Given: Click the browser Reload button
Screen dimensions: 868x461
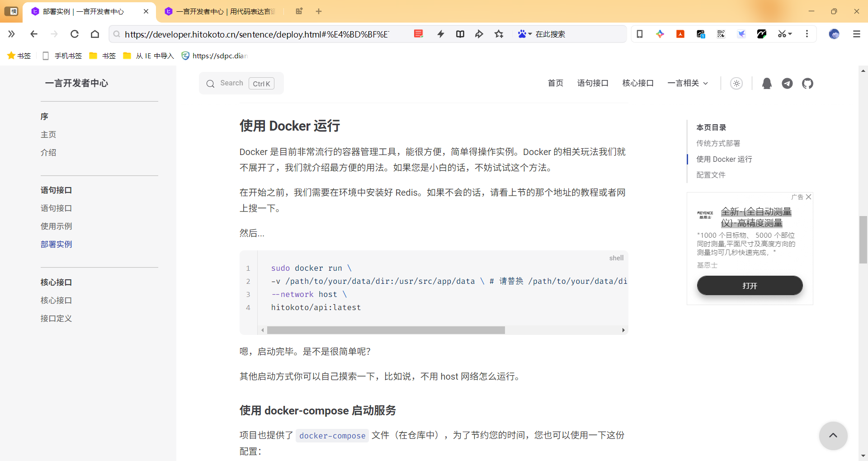Looking at the screenshot, I should point(75,34).
